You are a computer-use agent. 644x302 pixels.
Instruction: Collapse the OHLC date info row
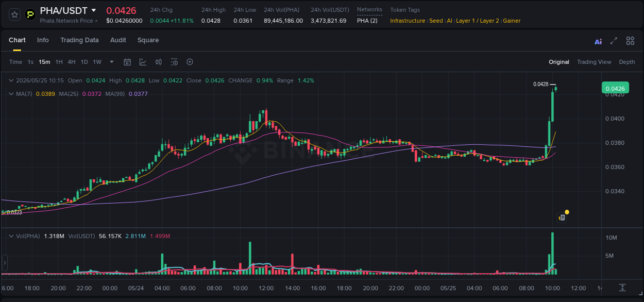[x=11, y=80]
